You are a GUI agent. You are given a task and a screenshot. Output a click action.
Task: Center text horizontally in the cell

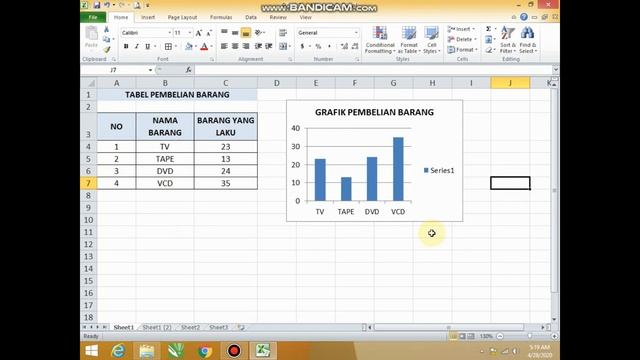(x=235, y=47)
